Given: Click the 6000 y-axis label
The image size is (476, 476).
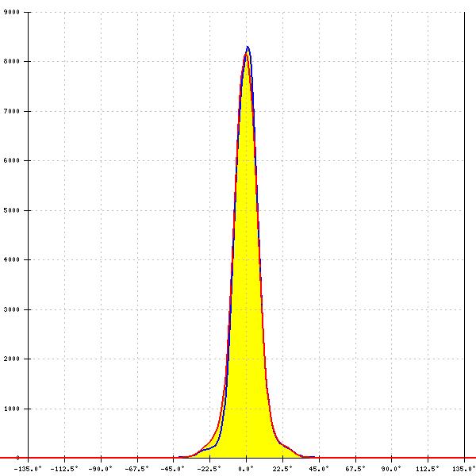Looking at the screenshot, I should (x=11, y=160).
